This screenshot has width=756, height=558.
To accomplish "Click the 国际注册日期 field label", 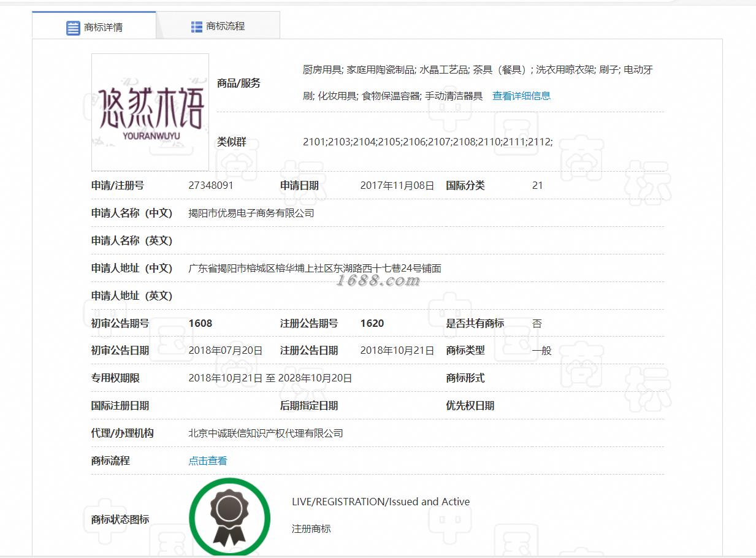I will pos(120,405).
